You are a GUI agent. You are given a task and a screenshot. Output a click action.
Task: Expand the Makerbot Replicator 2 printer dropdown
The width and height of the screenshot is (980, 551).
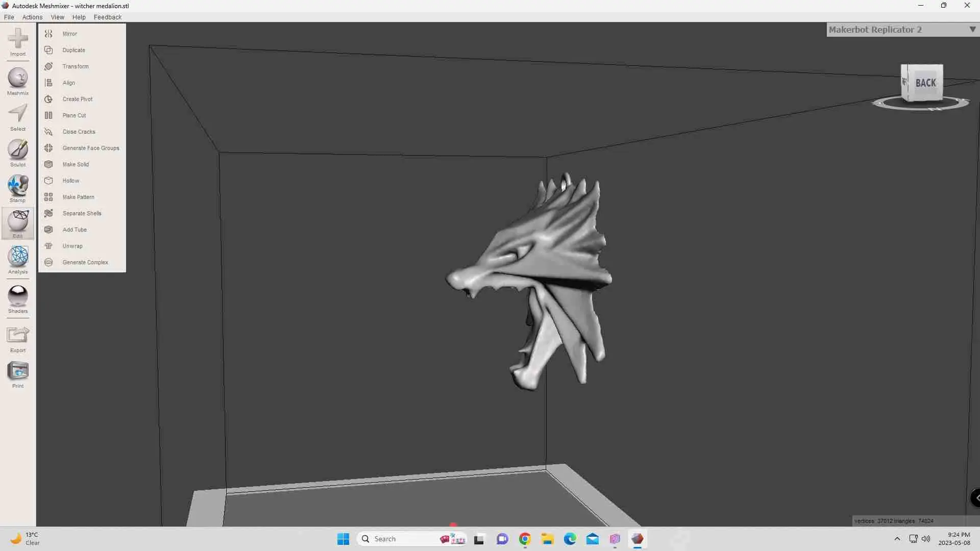[972, 30]
